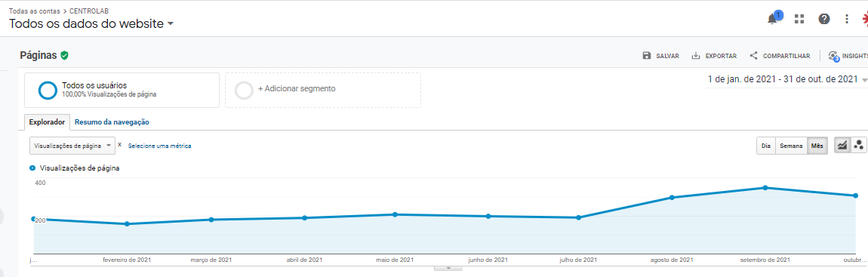The image size is (868, 277).
Task: Open the date range selector
Action: (x=786, y=80)
